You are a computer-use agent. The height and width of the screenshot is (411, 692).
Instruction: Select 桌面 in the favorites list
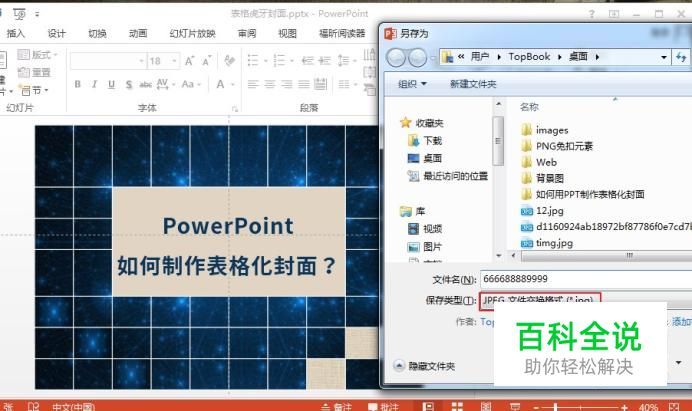[425, 158]
